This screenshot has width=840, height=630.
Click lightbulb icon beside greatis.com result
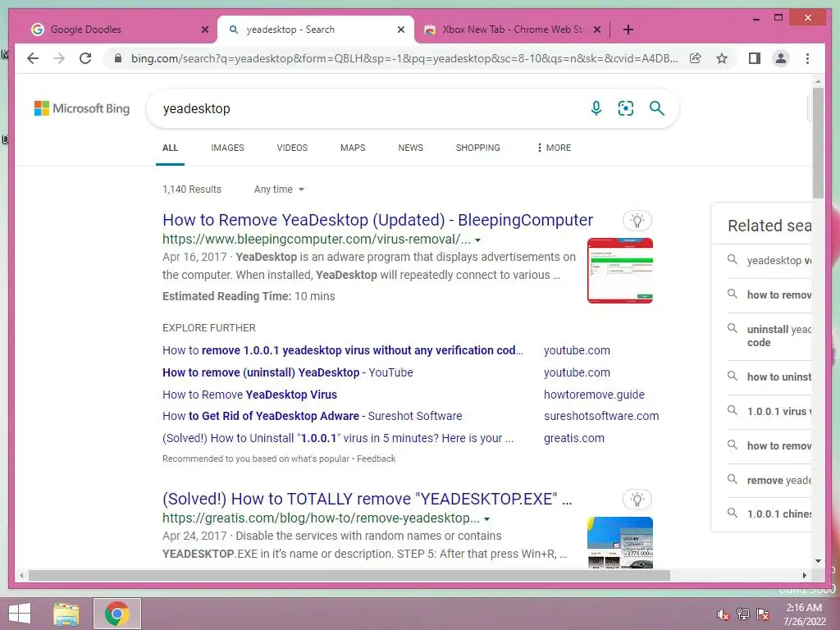coord(637,500)
